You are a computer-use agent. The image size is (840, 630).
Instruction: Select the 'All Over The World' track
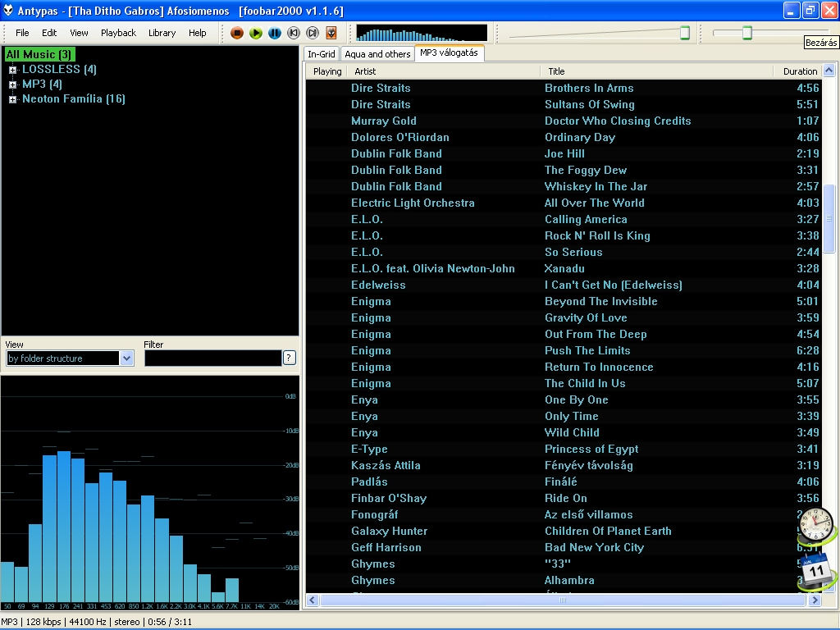point(563,203)
